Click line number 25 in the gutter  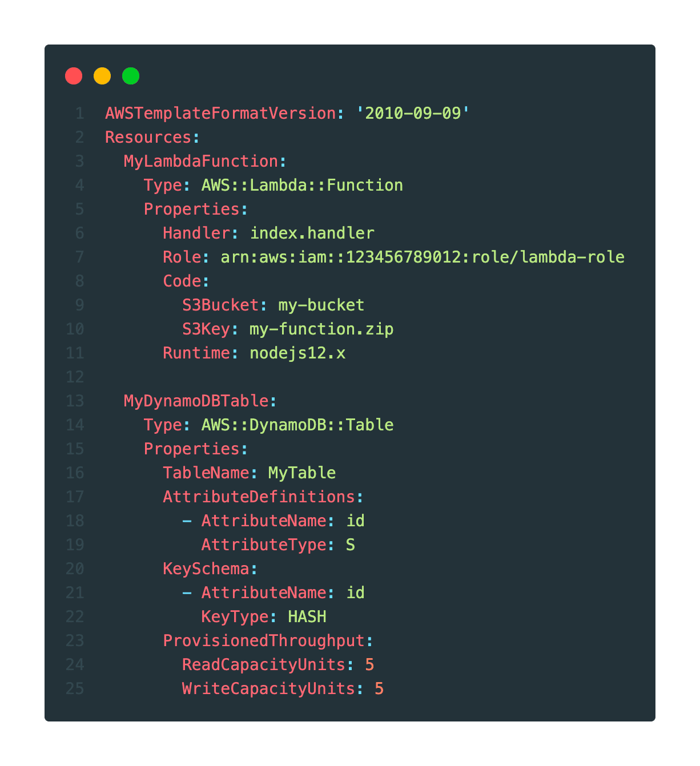[x=75, y=688]
